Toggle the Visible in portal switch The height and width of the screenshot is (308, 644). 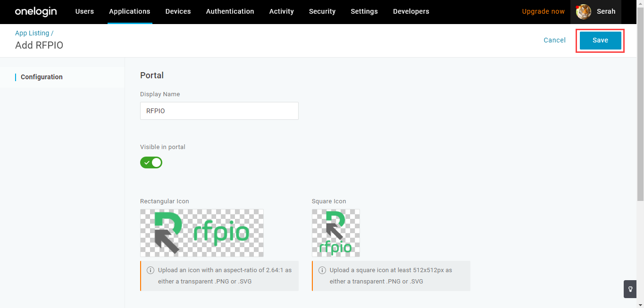(151, 163)
